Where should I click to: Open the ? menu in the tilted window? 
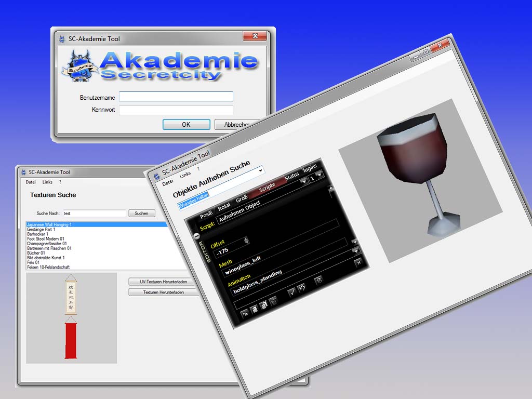(x=198, y=169)
